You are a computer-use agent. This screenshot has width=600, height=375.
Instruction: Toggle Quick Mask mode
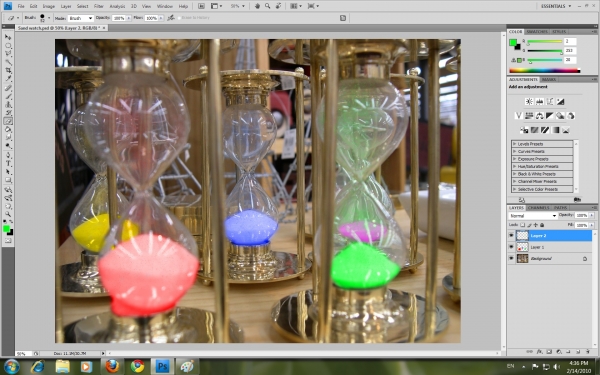8,241
